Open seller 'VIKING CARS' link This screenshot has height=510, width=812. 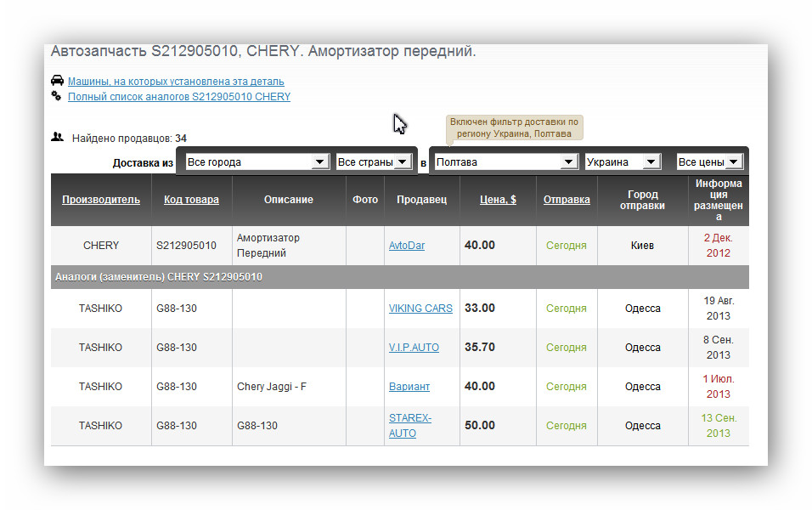[420, 309]
